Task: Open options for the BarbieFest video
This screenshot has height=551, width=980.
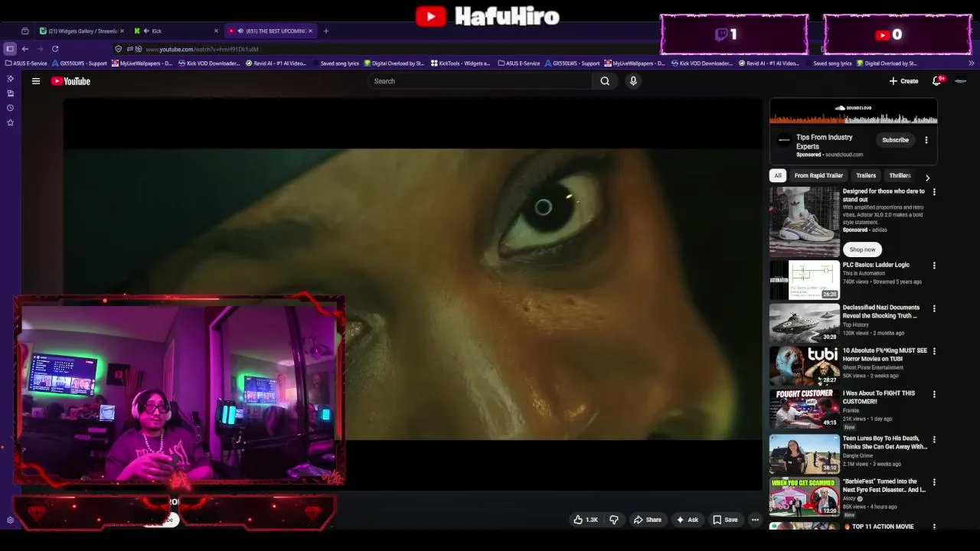Action: (x=934, y=482)
